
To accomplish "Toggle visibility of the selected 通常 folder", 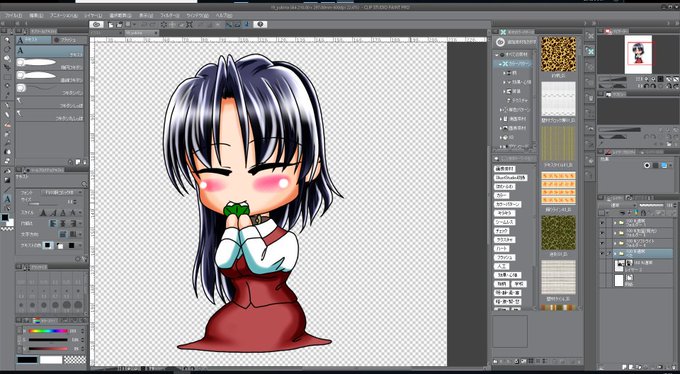I will tap(602, 253).
